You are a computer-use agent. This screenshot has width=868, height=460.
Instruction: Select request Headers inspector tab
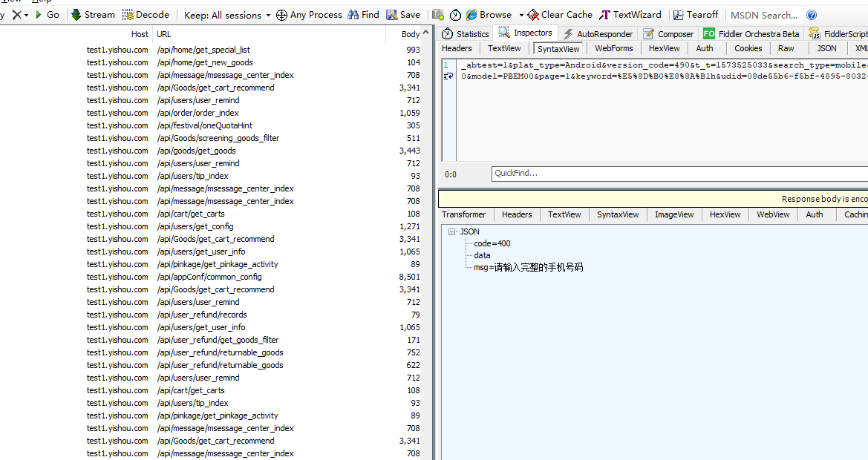(x=457, y=49)
